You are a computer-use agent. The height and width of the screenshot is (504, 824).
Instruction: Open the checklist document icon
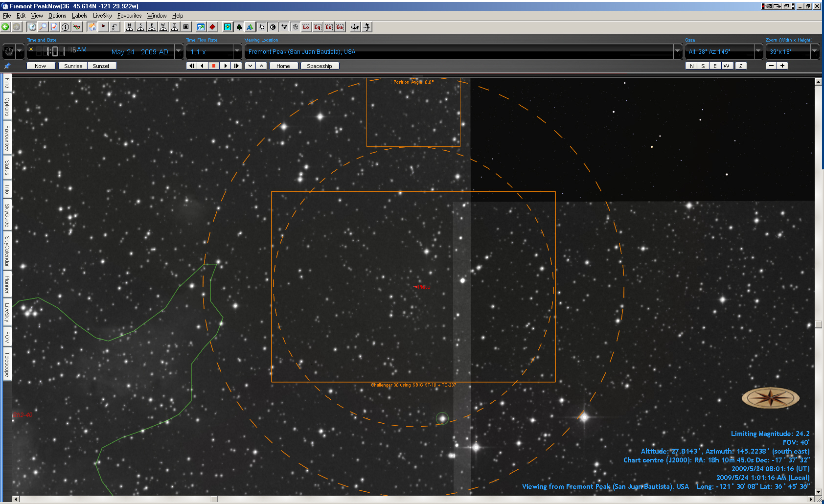point(54,27)
